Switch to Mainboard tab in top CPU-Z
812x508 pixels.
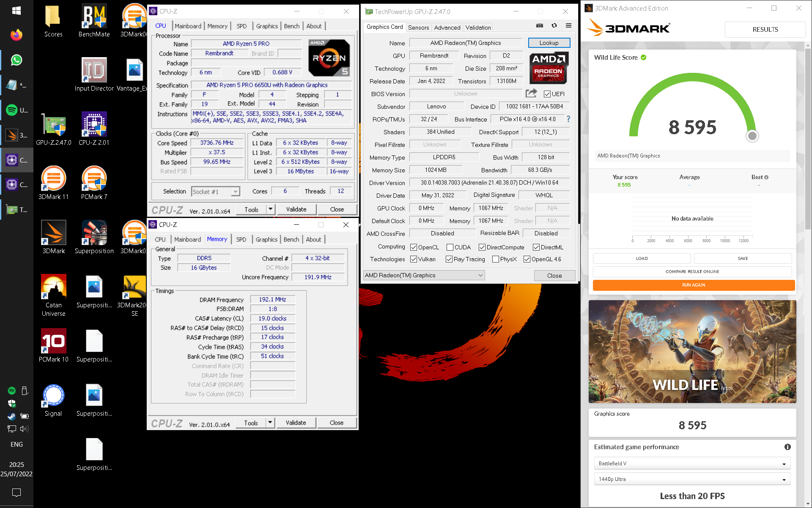click(x=188, y=26)
